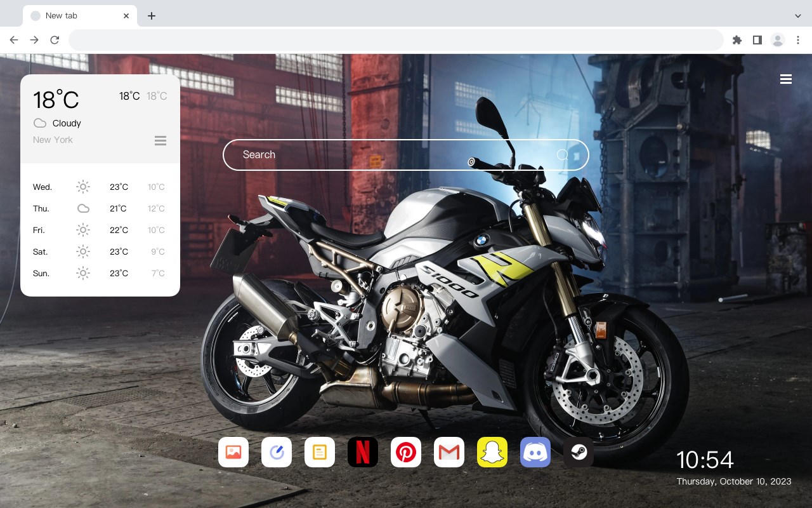The image size is (812, 508).
Task: Select the Thu. forecast row label
Action: click(x=41, y=209)
